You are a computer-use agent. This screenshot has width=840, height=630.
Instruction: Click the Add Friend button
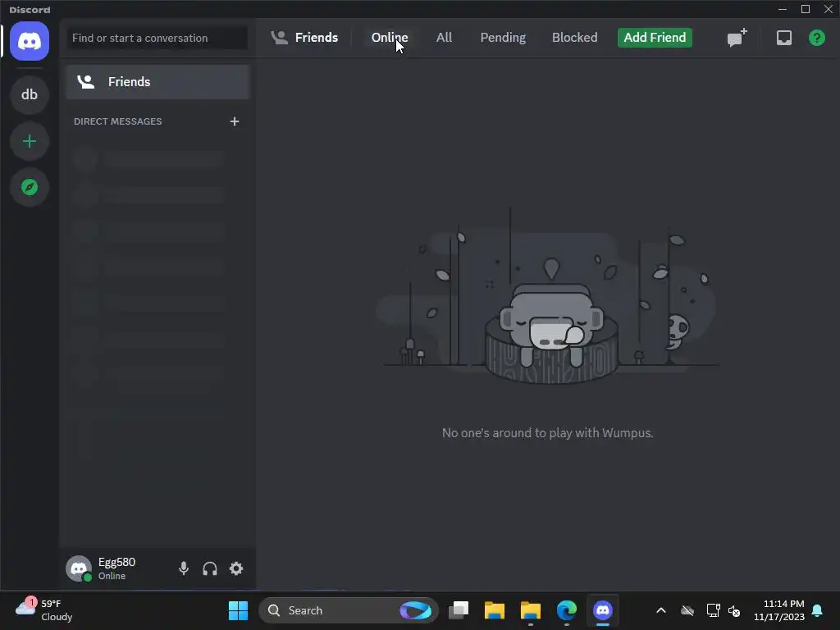click(655, 38)
